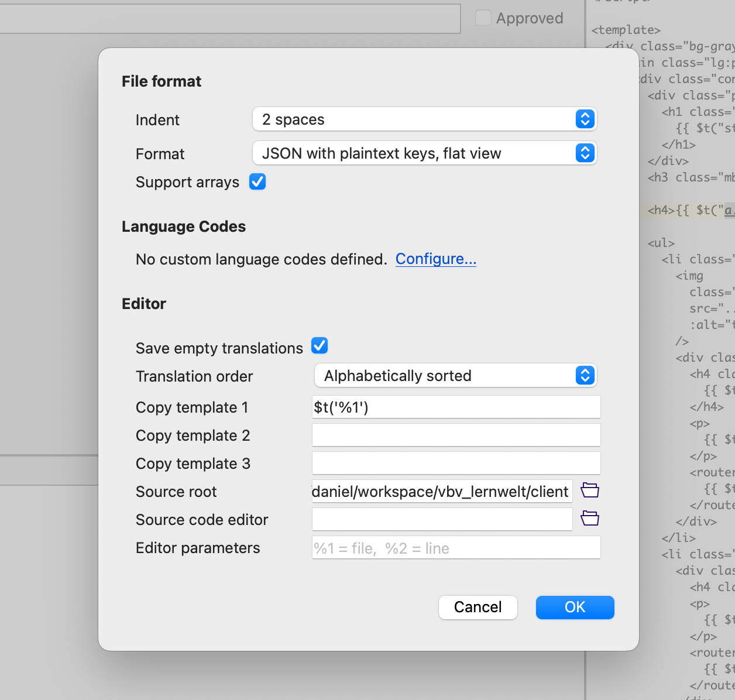Focus the Copy template 2 input
735x700 pixels.
click(456, 435)
